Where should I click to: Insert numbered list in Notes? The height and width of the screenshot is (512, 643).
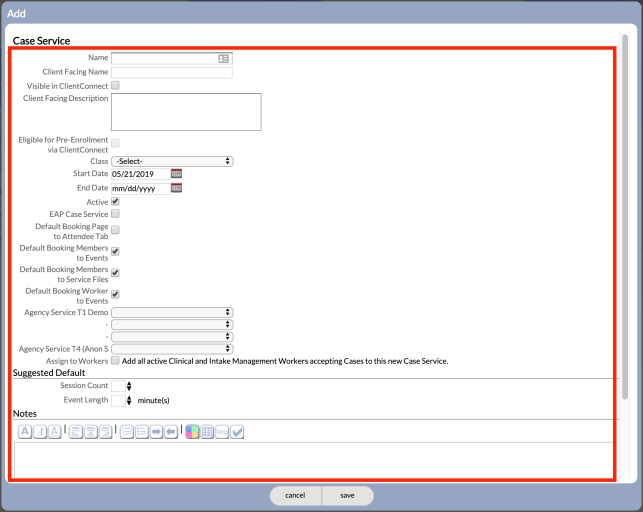coord(127,432)
